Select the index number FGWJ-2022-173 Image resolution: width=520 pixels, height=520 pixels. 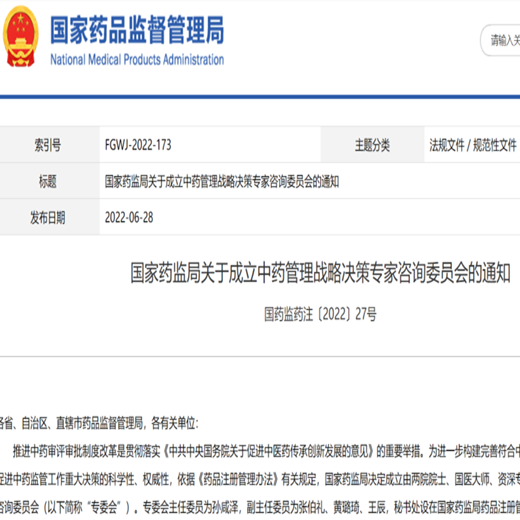(138, 145)
